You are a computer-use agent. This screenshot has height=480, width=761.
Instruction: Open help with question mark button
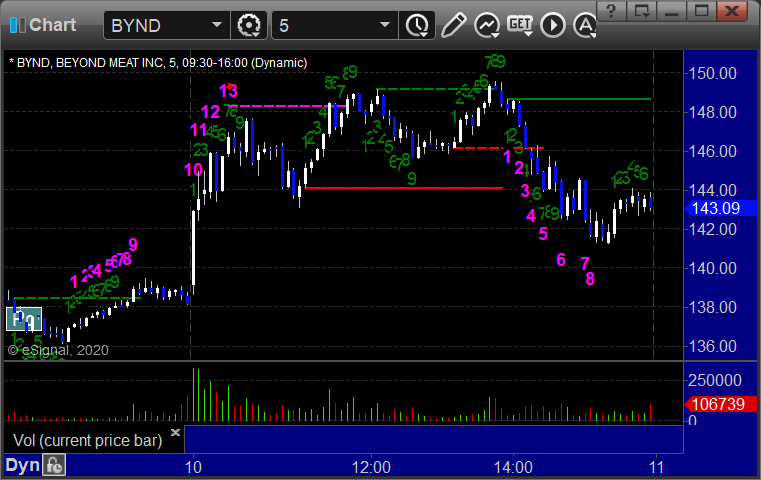(x=611, y=11)
